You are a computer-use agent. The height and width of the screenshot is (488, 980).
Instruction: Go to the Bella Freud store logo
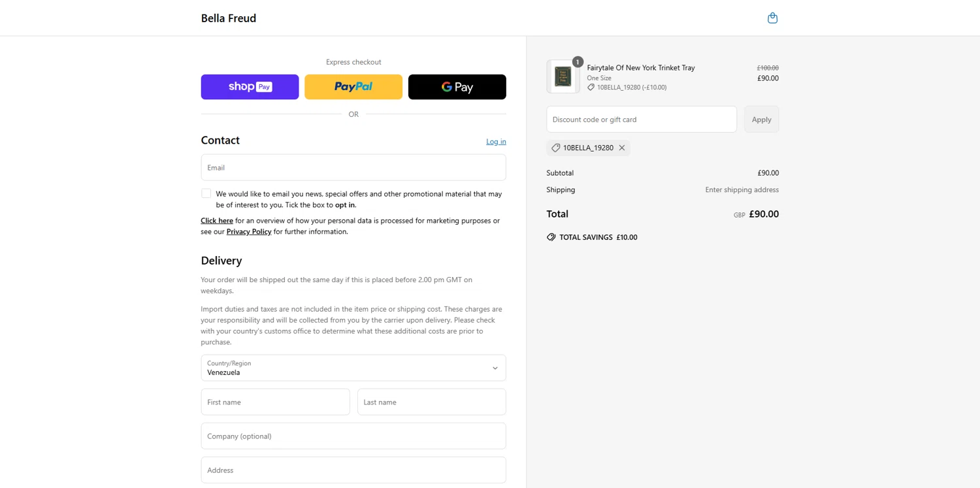point(229,18)
